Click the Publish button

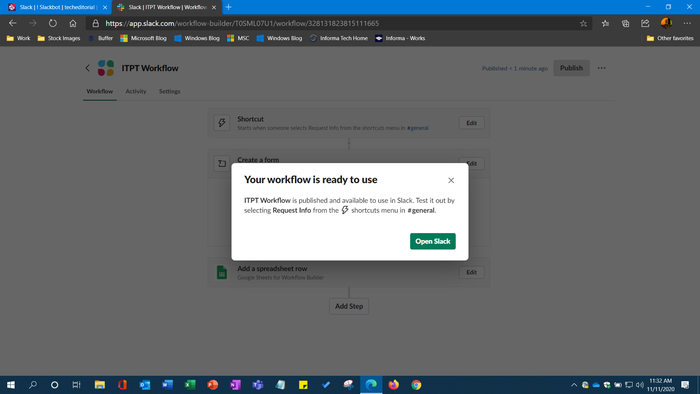571,68
